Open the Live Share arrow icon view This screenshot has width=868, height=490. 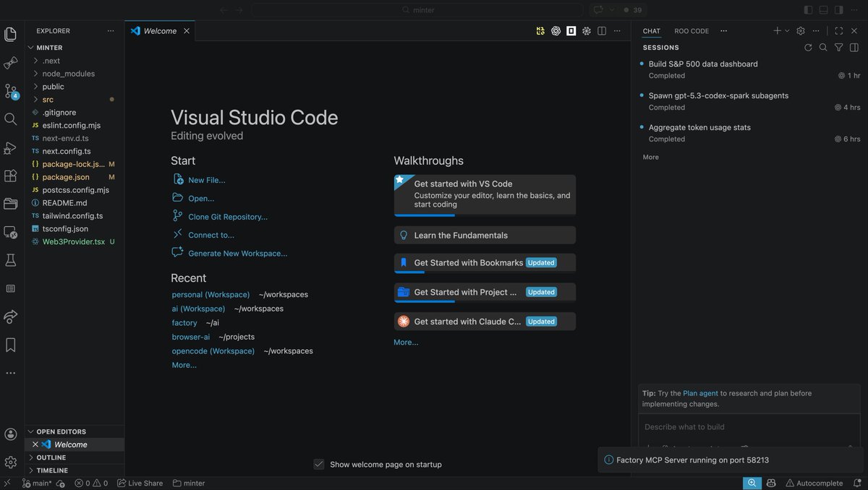pos(11,317)
